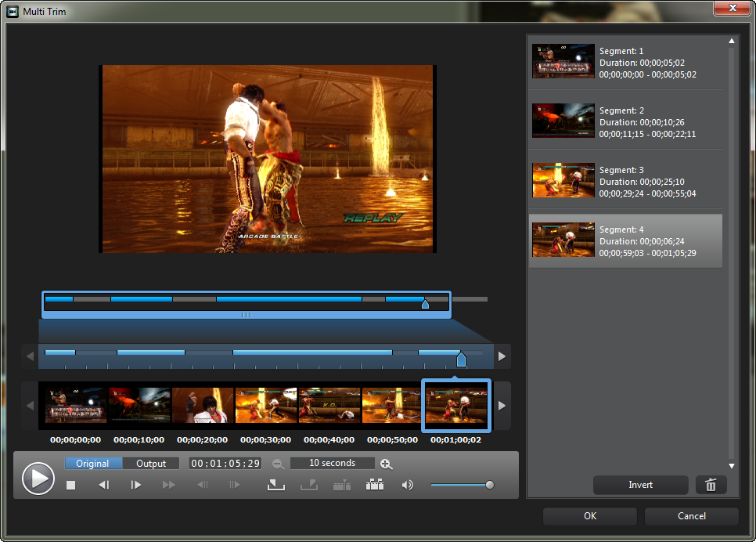This screenshot has height=542, width=756.
Task: Select Segment 2 in the list
Action: (x=626, y=122)
